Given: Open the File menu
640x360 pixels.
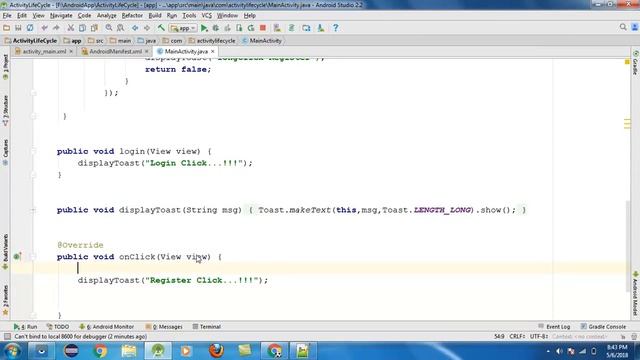Looking at the screenshot, I should [x=7, y=16].
